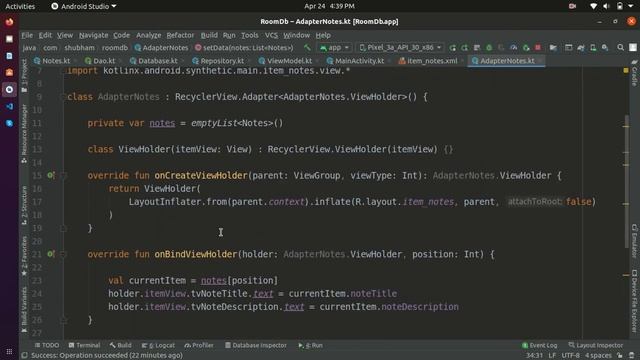The image size is (640, 360).
Task: Open the Terminal tool window
Action: coord(84,345)
